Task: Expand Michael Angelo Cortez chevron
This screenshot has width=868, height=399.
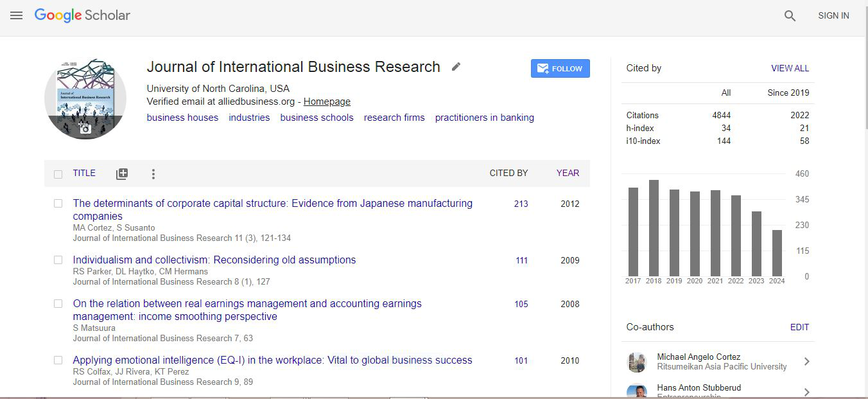Action: pos(806,362)
